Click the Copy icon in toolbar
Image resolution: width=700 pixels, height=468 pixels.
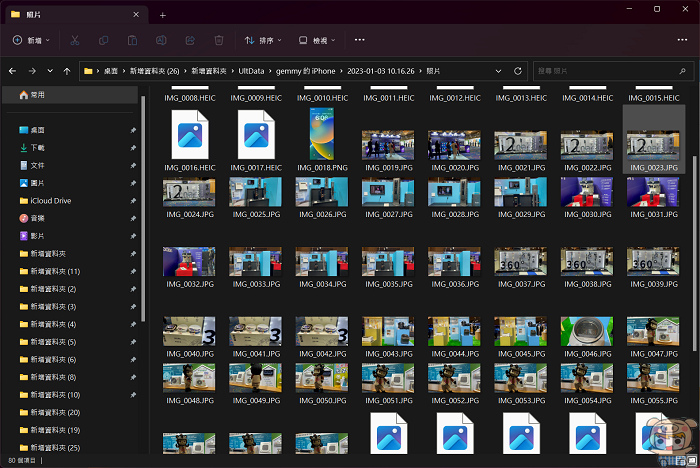(x=104, y=40)
